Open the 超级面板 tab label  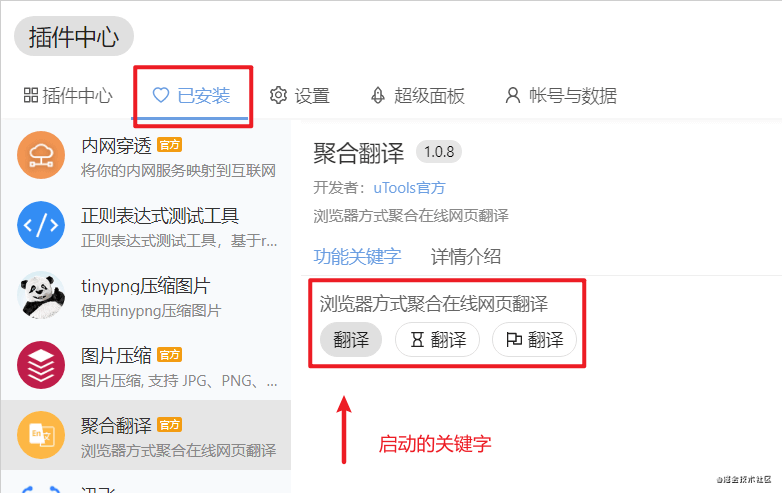coord(429,95)
